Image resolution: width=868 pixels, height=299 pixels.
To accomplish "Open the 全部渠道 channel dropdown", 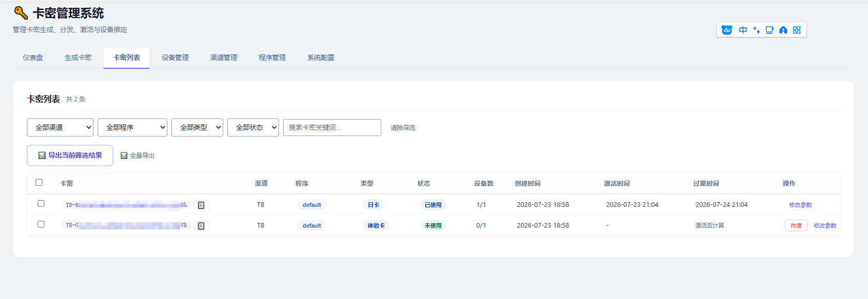I will point(60,127).
